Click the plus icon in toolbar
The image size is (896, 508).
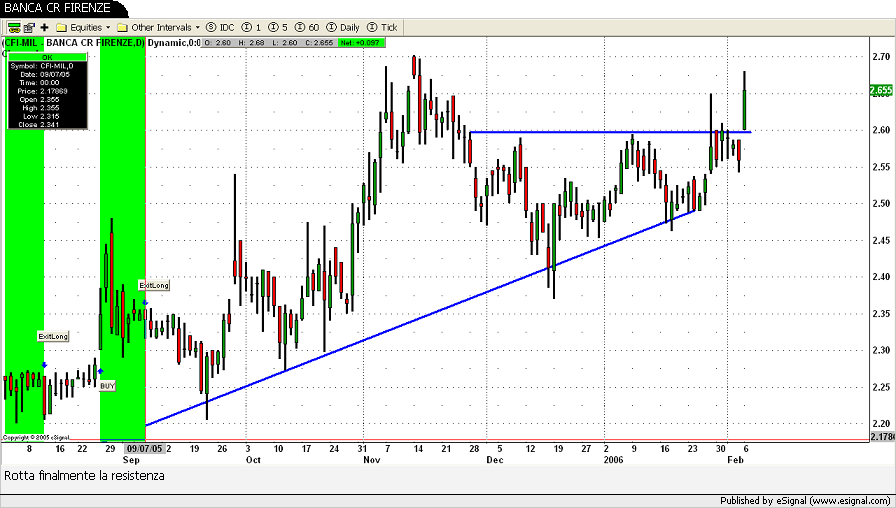45,27
